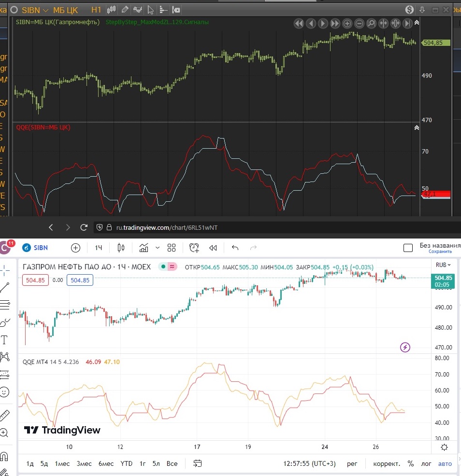
Task: Select the 1мес time range
Action: [62, 463]
